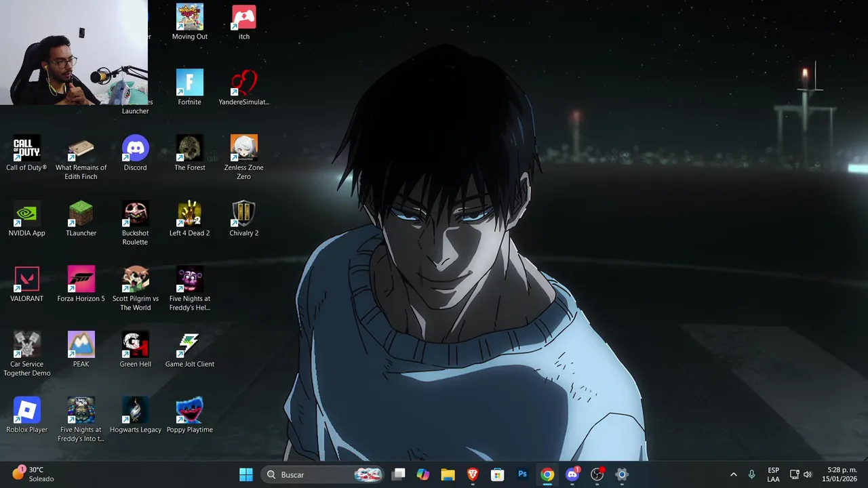Switch to OBS Studio on taskbar
Viewport: 868px width, 488px height.
pyautogui.click(x=597, y=474)
